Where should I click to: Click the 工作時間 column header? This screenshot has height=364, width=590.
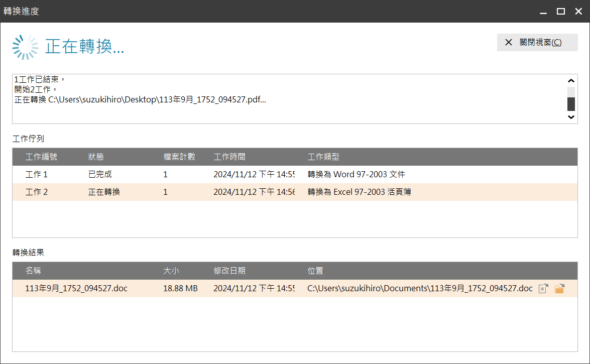[229, 157]
